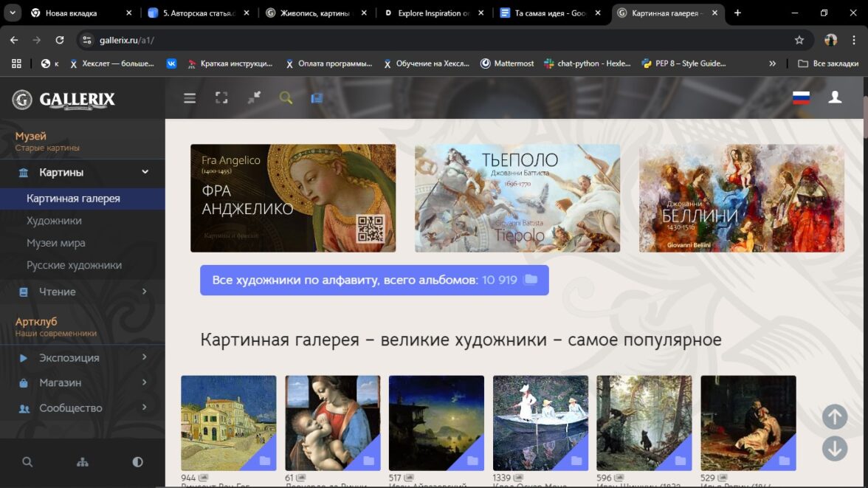Open search via yellow magnifier icon

pyautogui.click(x=286, y=98)
